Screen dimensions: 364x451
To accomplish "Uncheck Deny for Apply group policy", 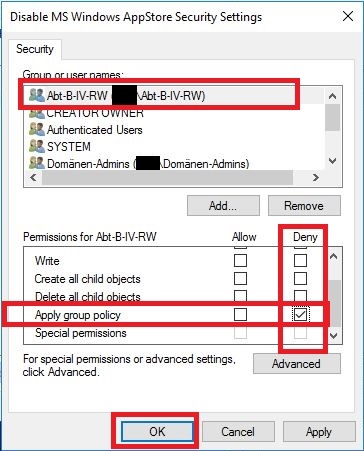I will tap(300, 314).
